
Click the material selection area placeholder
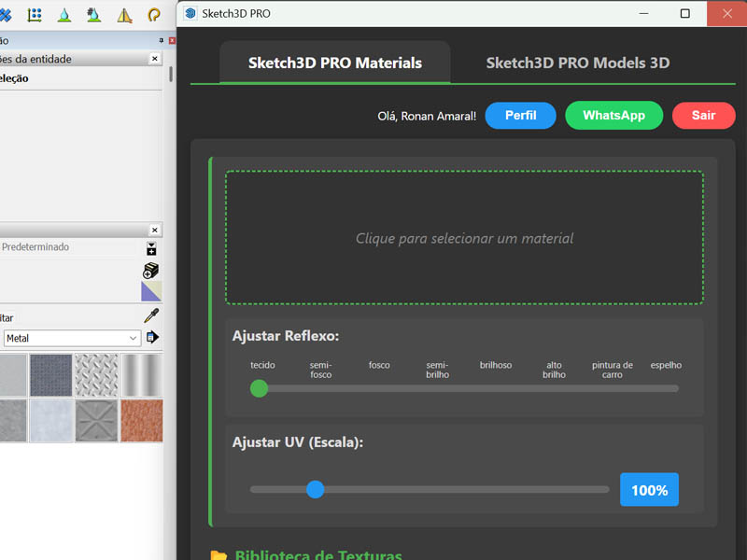[x=464, y=236]
